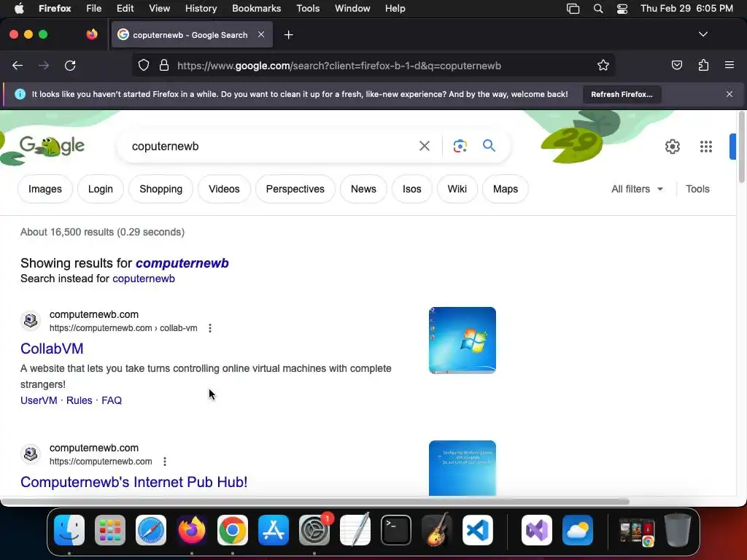The height and width of the screenshot is (560, 747).
Task: Open System Settings from the Dock
Action: 314,530
